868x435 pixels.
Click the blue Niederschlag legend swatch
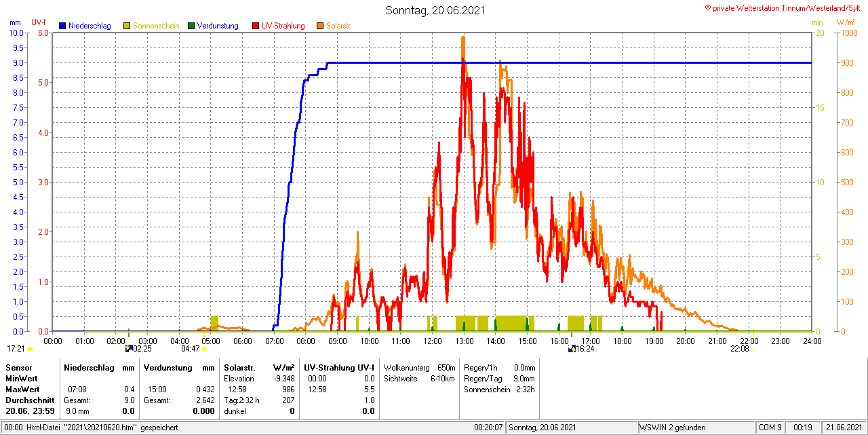pos(62,26)
